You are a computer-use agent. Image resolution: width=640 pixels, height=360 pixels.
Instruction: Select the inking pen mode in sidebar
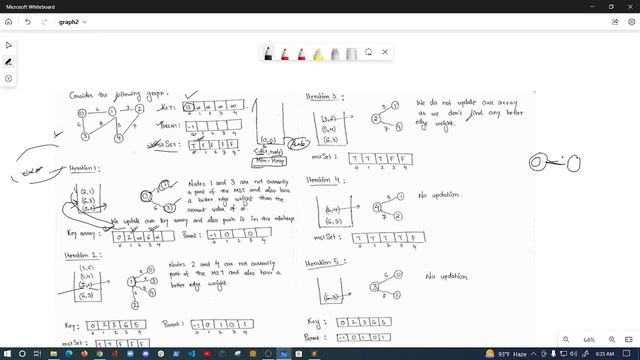point(9,62)
